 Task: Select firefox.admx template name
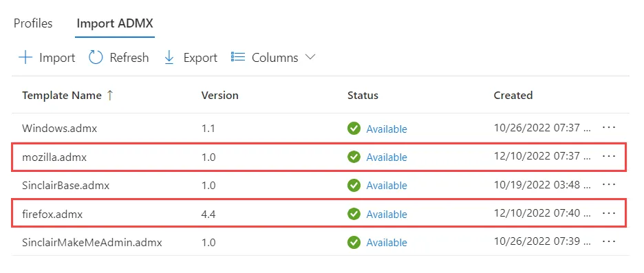(52, 215)
